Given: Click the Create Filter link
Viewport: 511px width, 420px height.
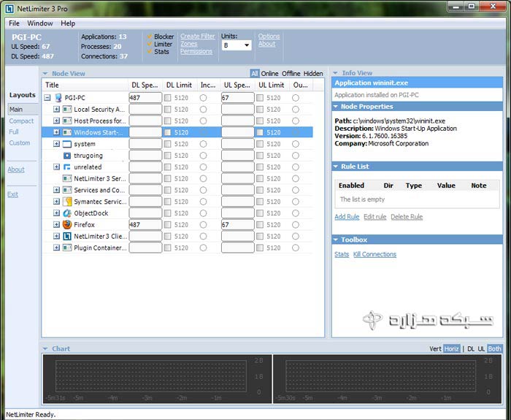Looking at the screenshot, I should 198,37.
